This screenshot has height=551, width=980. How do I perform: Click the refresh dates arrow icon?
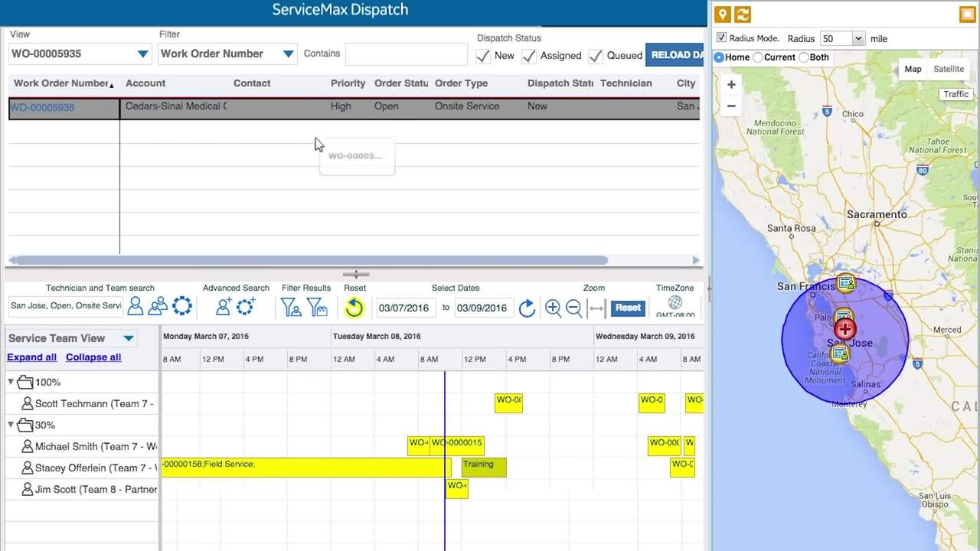pyautogui.click(x=527, y=308)
